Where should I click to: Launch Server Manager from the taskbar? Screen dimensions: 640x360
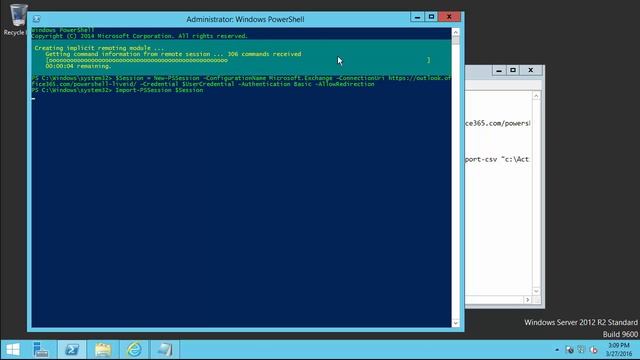pos(41,350)
